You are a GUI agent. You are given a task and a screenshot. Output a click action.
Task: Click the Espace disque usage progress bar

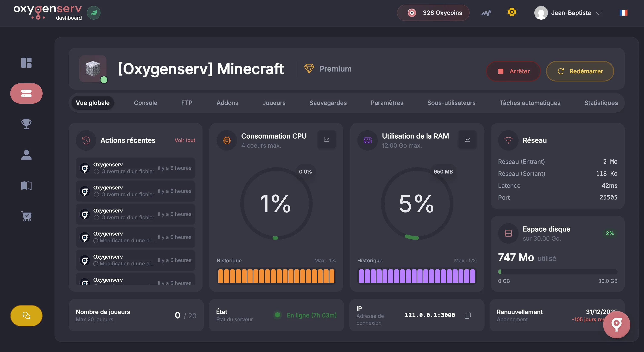(x=558, y=272)
